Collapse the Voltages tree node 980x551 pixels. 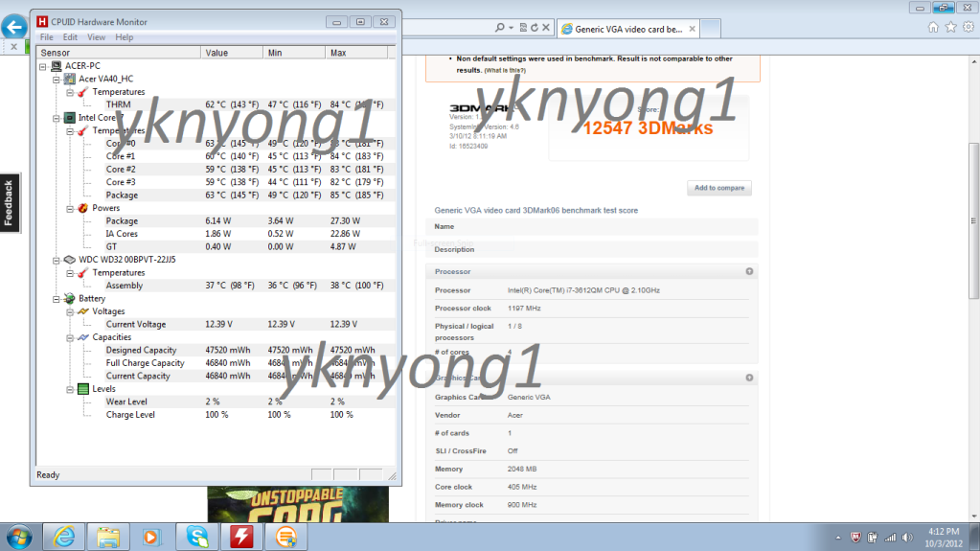[x=70, y=311]
